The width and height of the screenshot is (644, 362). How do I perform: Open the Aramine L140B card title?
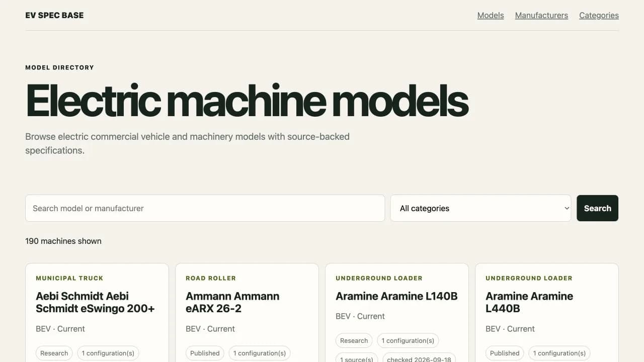point(396,296)
